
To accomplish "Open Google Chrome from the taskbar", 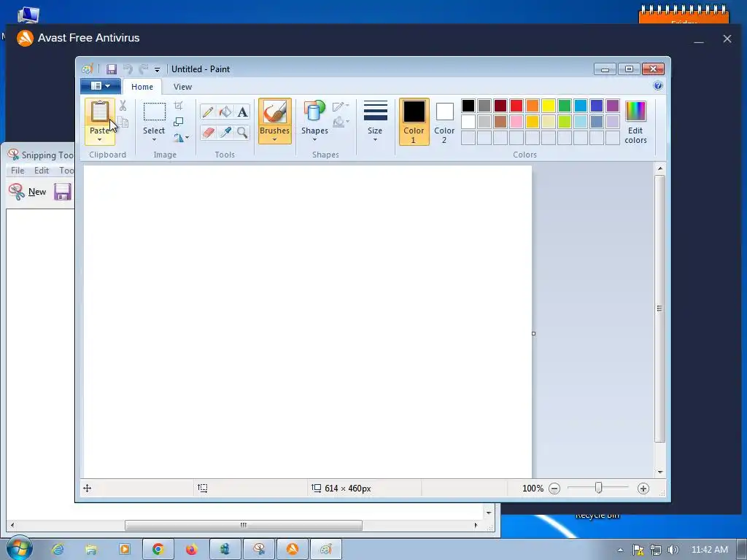I will [158, 549].
